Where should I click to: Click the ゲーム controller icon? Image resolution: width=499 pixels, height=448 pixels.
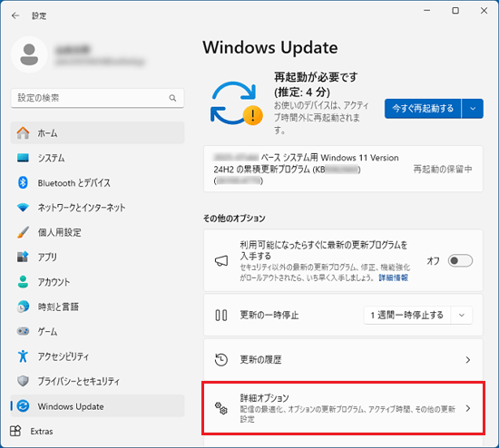pyautogui.click(x=23, y=331)
